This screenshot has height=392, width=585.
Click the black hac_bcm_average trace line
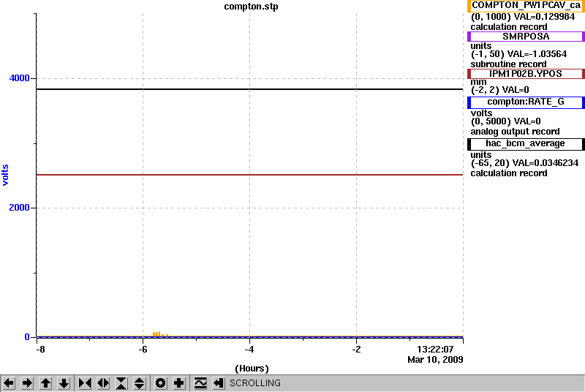coord(249,89)
